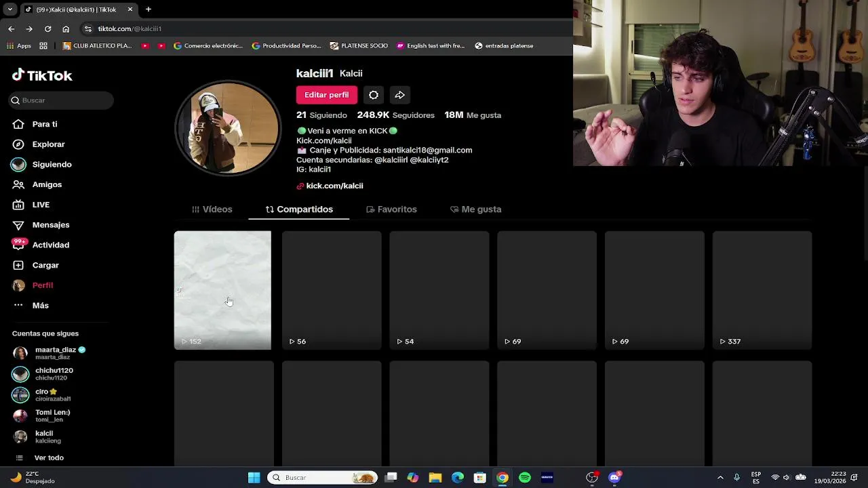
Task: Close the Kalcii TikTok browser tab
Action: tap(130, 9)
